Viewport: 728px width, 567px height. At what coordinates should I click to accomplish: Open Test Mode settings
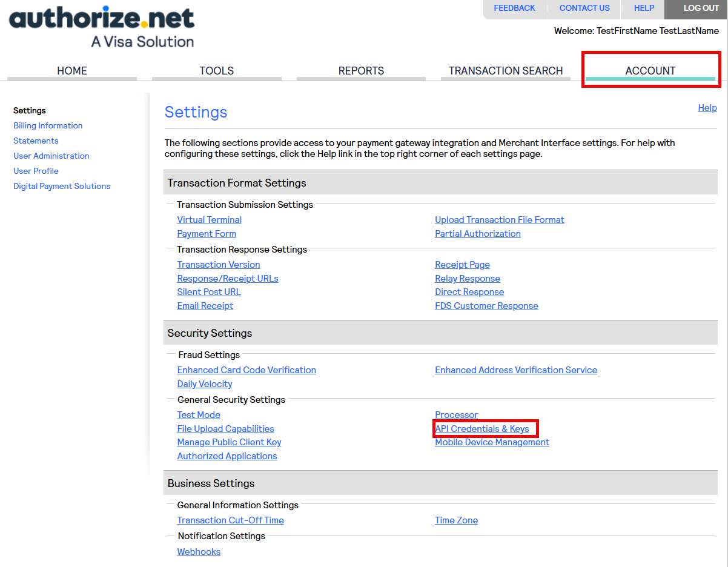[x=198, y=415]
